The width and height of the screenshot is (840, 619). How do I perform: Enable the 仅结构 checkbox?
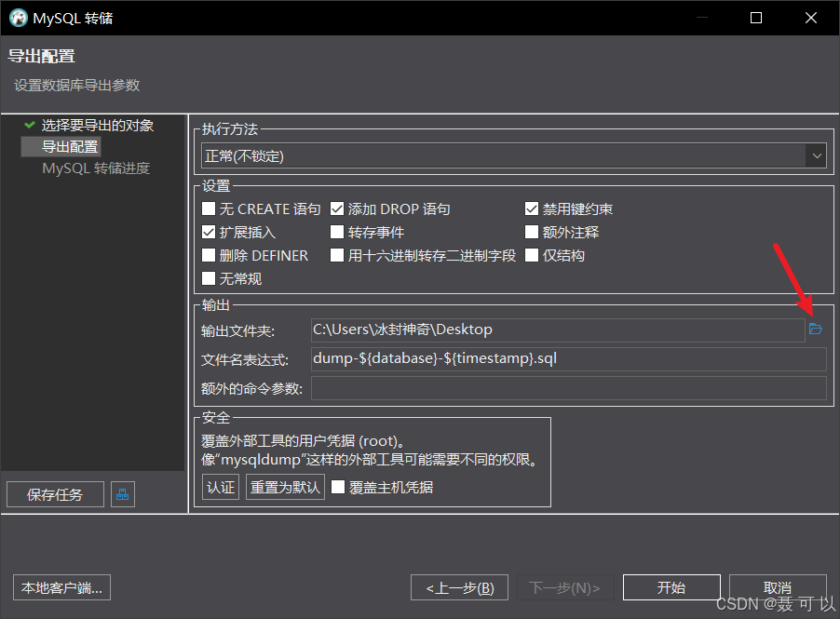coord(532,255)
